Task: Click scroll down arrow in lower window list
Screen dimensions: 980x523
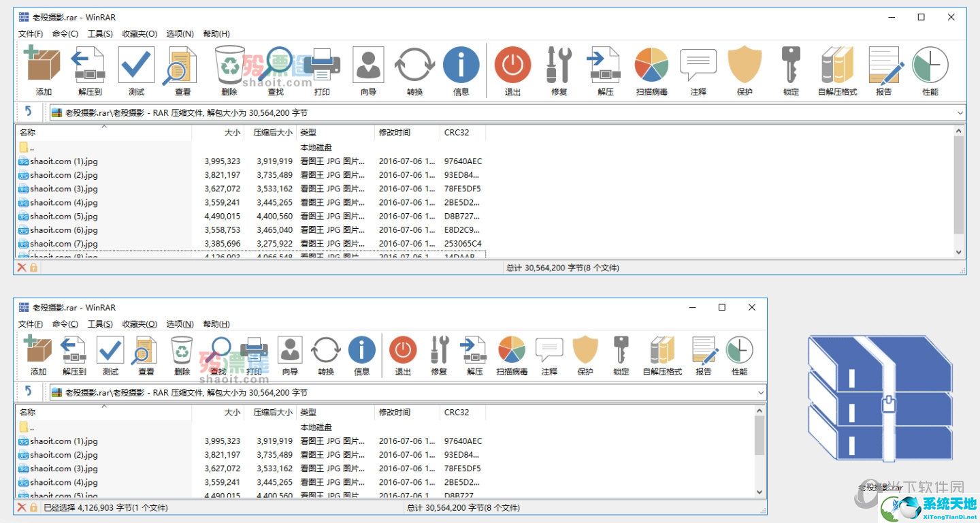Action: click(760, 492)
